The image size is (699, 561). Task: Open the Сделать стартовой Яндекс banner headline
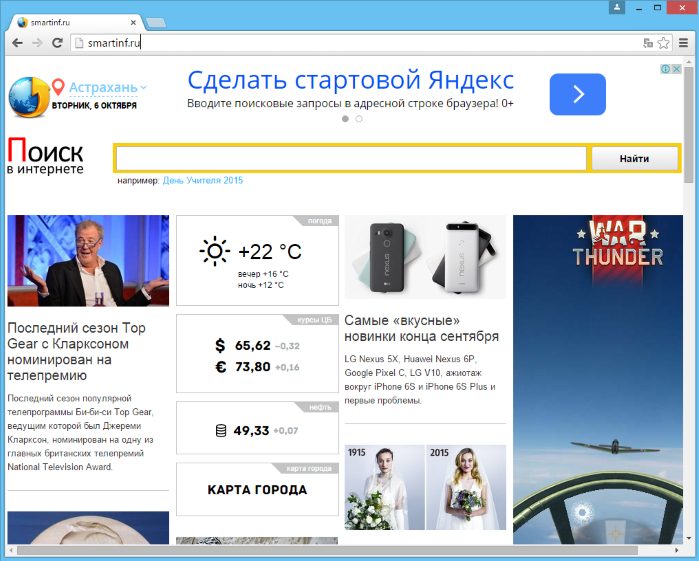coord(351,80)
